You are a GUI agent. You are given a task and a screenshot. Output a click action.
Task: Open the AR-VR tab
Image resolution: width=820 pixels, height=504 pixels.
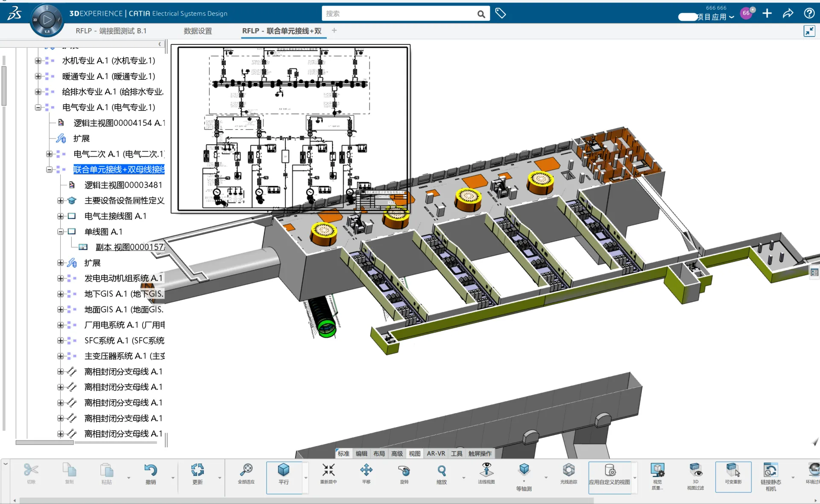click(x=436, y=454)
